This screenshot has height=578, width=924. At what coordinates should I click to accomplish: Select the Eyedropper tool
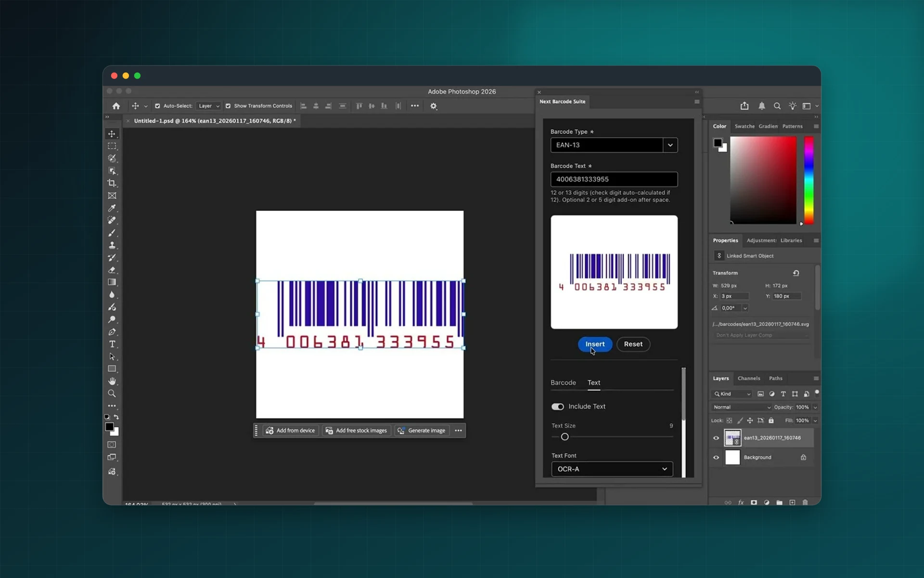(x=112, y=208)
